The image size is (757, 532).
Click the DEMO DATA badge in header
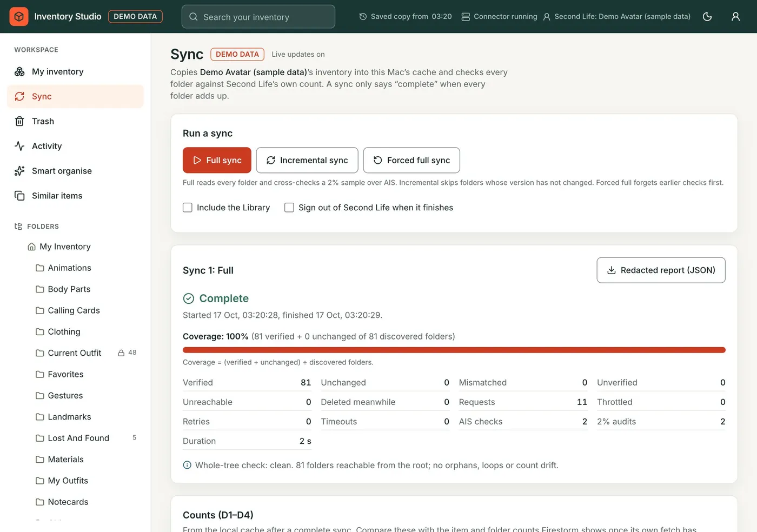coord(135,17)
